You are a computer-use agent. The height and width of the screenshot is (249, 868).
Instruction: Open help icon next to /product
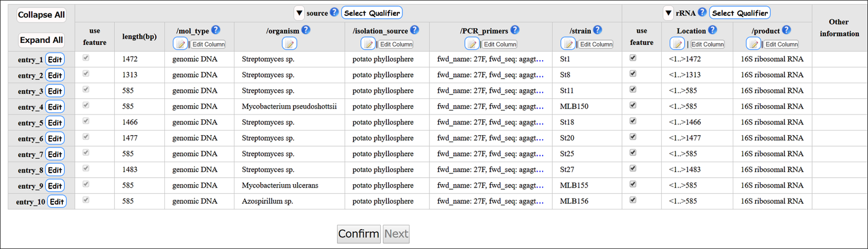point(786,30)
